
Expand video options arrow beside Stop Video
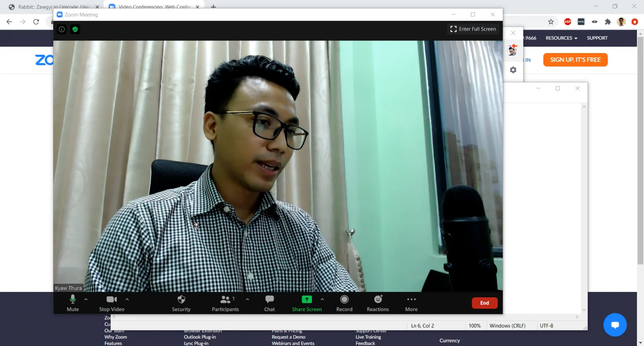[127, 299]
